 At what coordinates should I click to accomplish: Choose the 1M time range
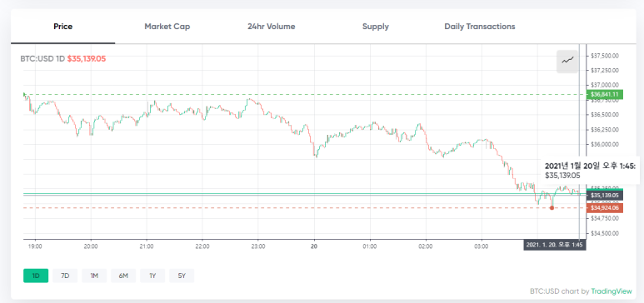coord(94,276)
